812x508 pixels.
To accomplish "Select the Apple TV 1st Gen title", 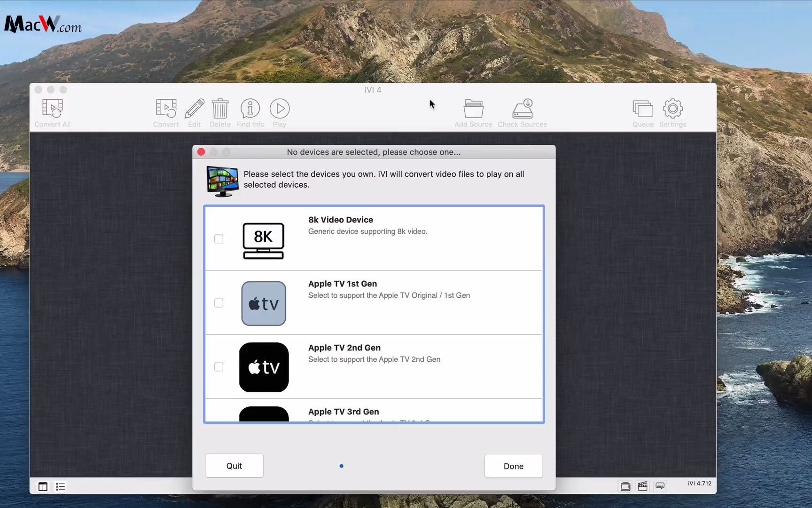I will [343, 284].
